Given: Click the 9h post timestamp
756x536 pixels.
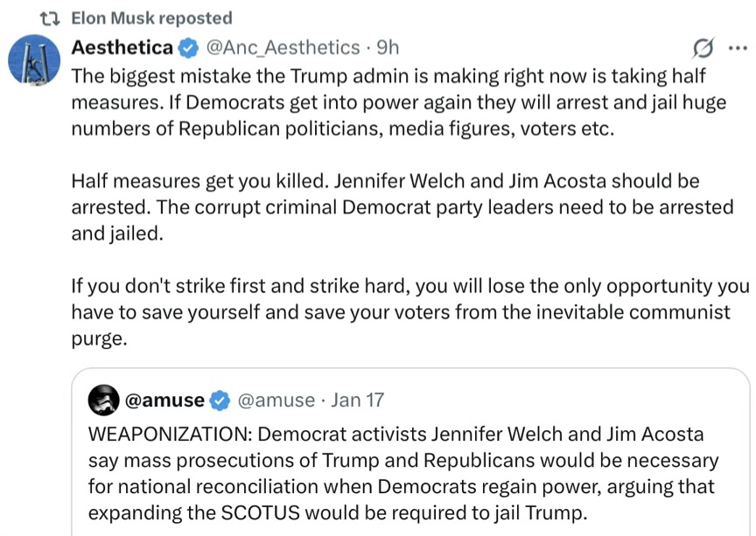Looking at the screenshot, I should click(x=387, y=47).
